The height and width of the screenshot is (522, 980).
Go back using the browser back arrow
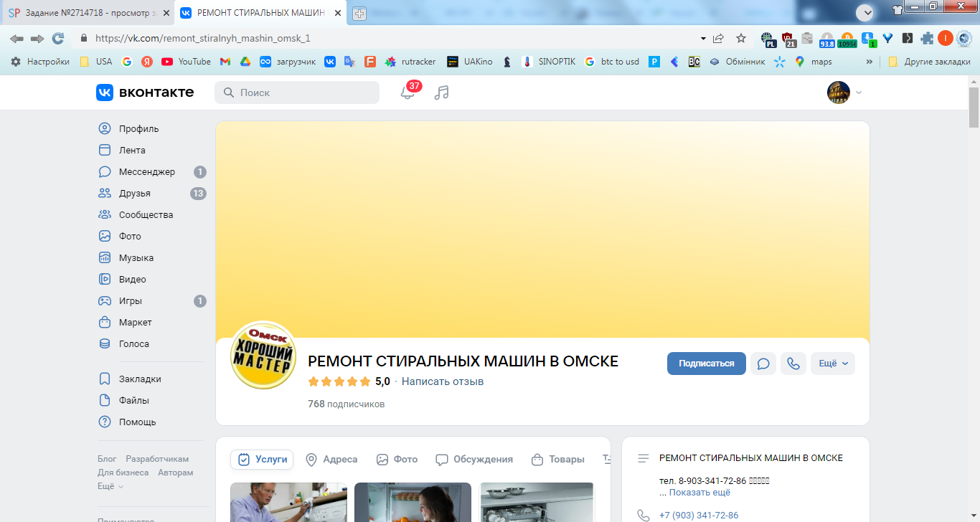pyautogui.click(x=17, y=38)
